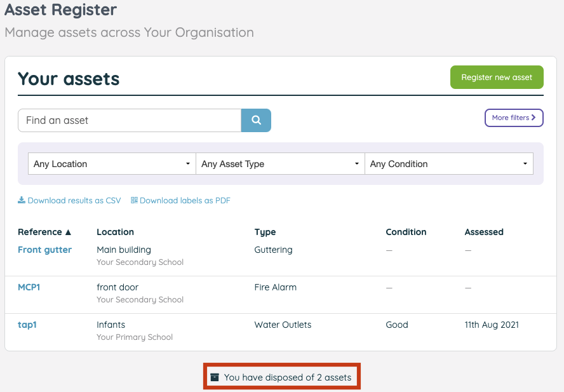Click the search magnifier icon
This screenshot has height=392, width=564.
point(256,120)
